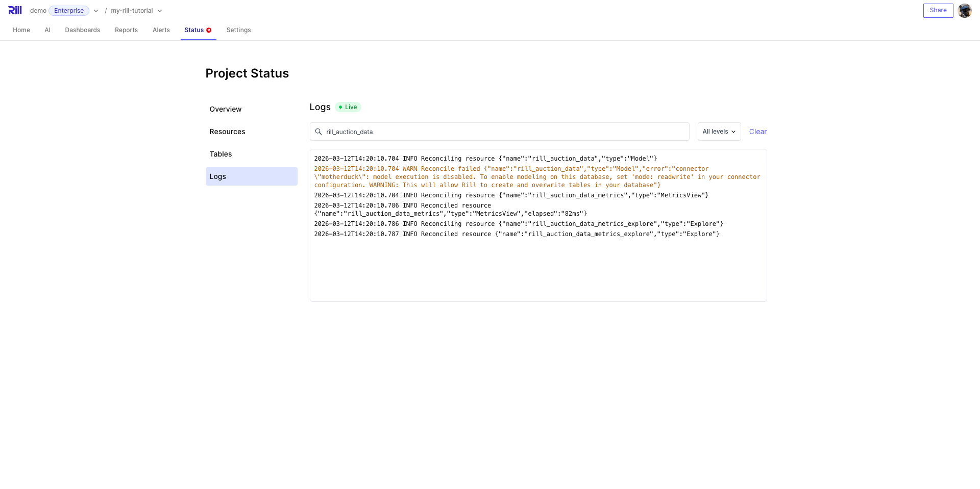Click the search magnifier icon in logs
The image size is (980, 489).
[x=318, y=132]
